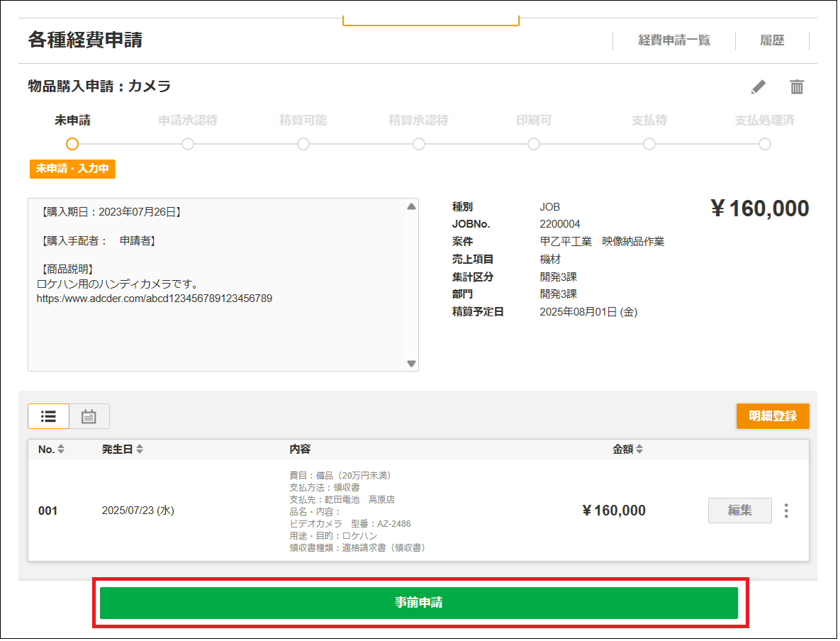Sort by No. column arrows
840x641 pixels.
tap(61, 450)
